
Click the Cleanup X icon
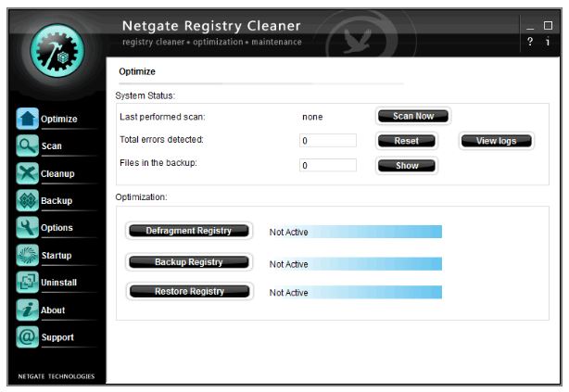click(27, 173)
